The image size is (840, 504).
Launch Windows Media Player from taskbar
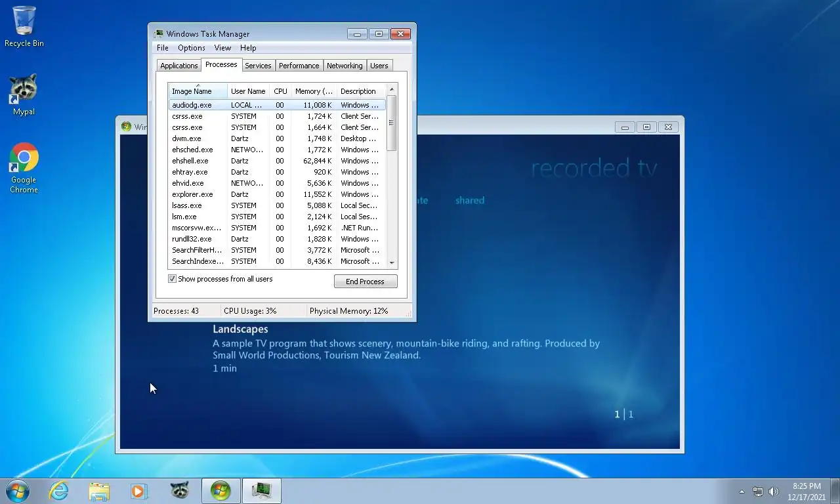point(139,490)
